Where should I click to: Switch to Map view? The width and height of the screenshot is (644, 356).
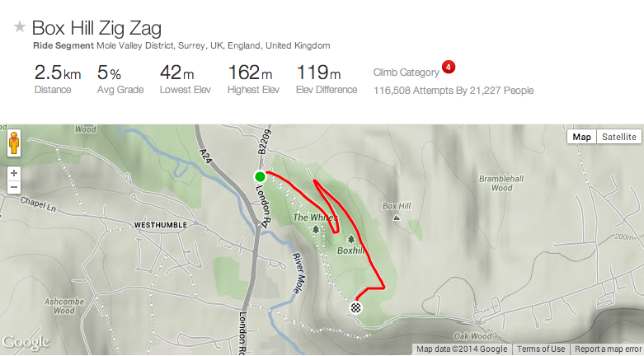[582, 137]
